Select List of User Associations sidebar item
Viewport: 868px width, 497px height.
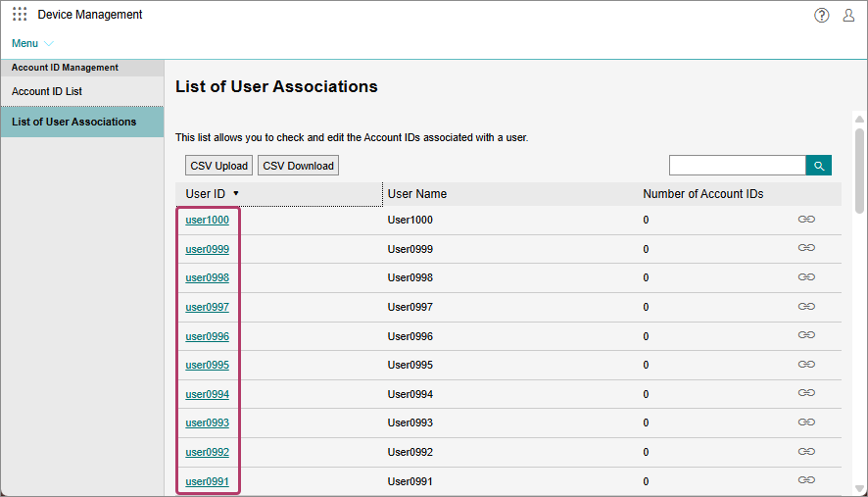(x=73, y=122)
